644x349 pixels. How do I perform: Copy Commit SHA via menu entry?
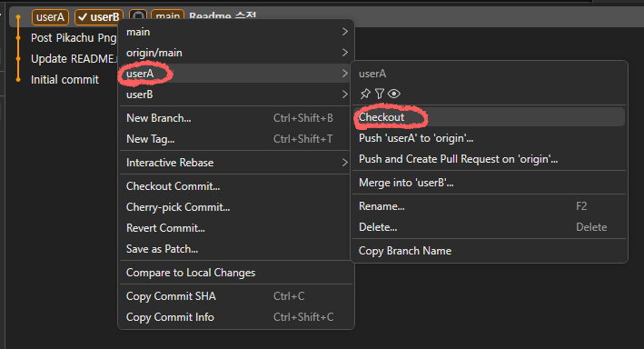tap(236, 296)
